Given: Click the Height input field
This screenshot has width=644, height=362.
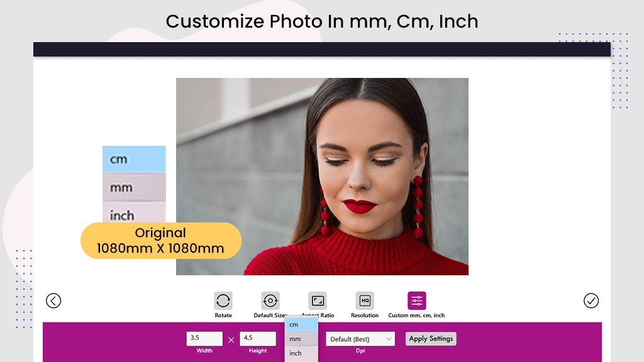Looking at the screenshot, I should (257, 339).
